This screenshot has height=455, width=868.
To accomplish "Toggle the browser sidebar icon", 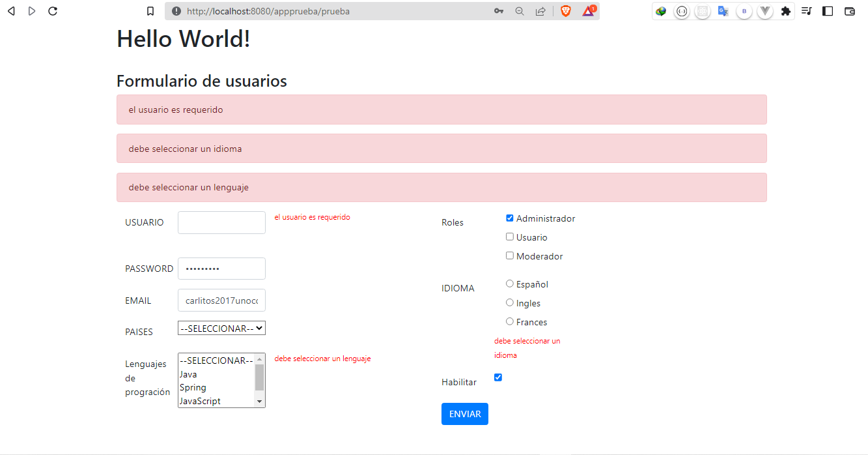I will click(x=827, y=11).
